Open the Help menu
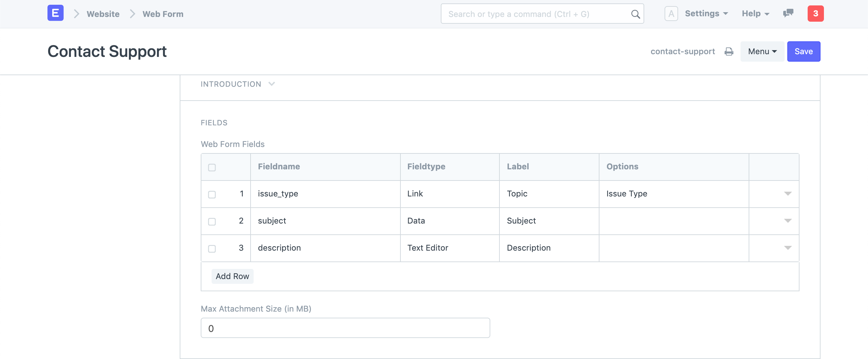 [755, 14]
